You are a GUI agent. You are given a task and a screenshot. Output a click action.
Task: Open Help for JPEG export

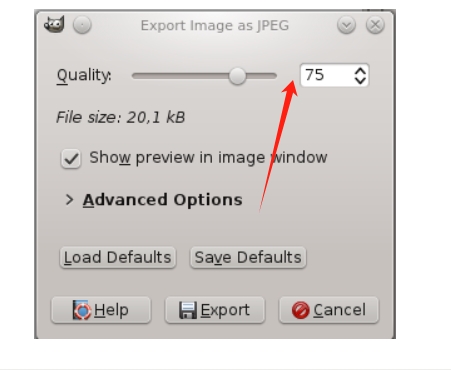coord(101,310)
